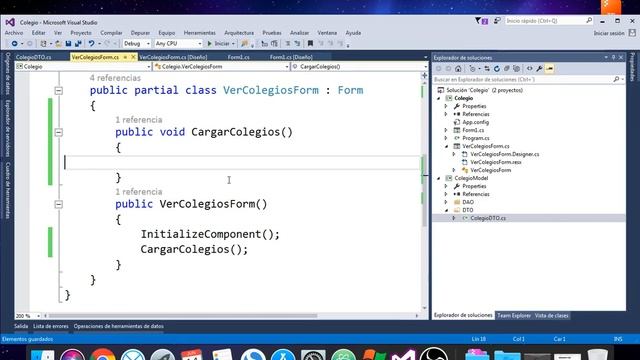Click the Iniciar start debugging button
640x360 pixels.
coord(218,43)
